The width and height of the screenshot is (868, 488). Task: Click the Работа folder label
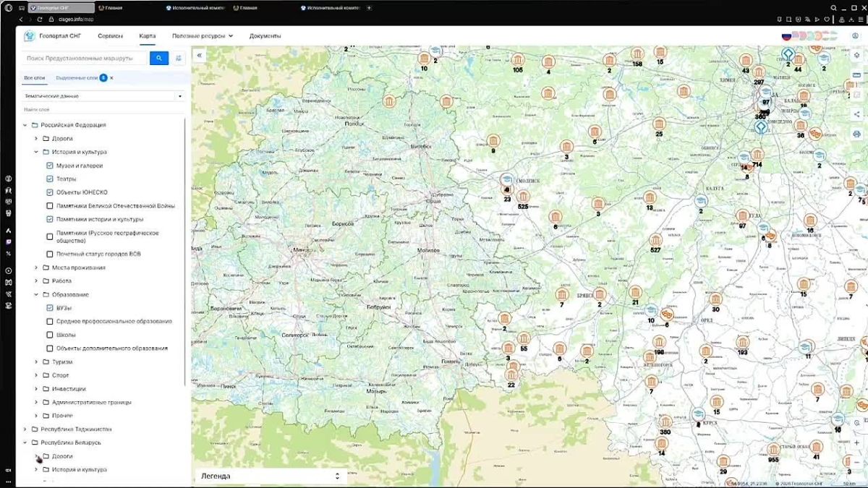[x=61, y=281]
